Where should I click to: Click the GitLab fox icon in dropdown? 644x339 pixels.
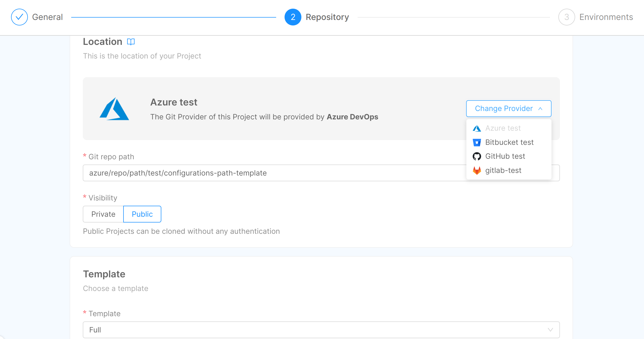pos(477,171)
